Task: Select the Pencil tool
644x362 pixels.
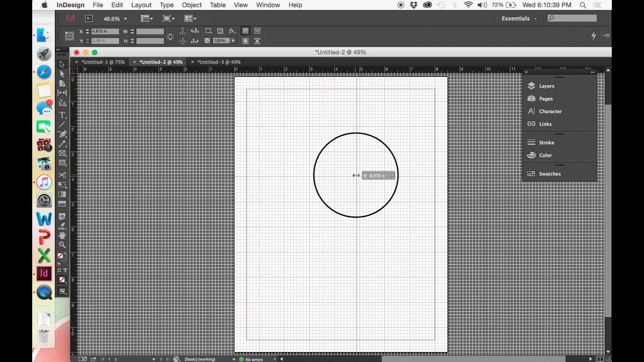Action: point(62,144)
